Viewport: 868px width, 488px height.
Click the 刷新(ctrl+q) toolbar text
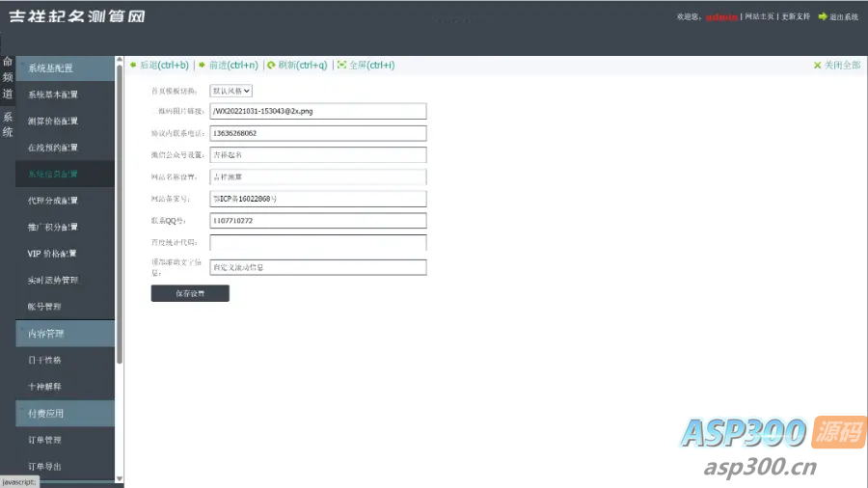pyautogui.click(x=303, y=65)
